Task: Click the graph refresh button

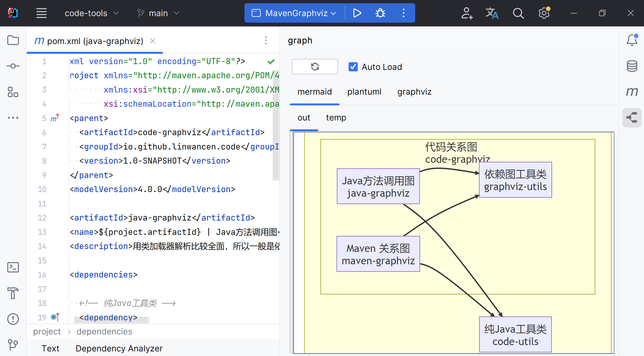Action: pos(315,67)
